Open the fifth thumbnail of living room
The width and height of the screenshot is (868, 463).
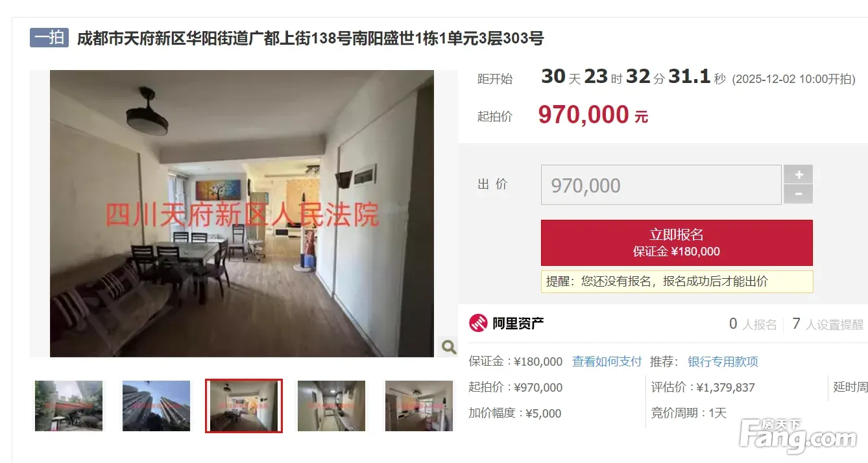tap(418, 406)
